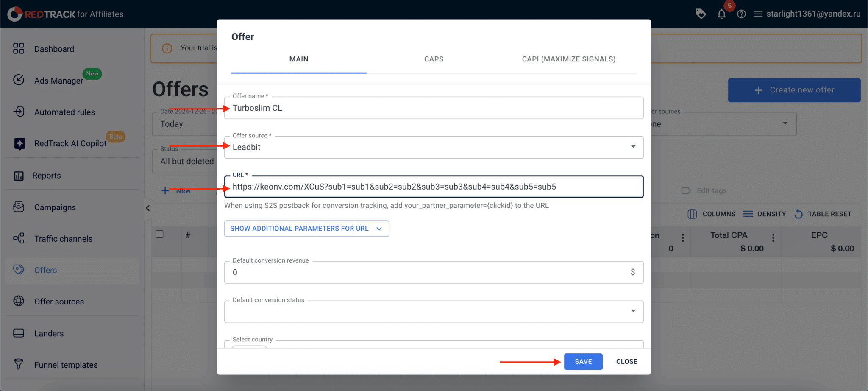Open the Status All but deleted filter

pyautogui.click(x=185, y=161)
